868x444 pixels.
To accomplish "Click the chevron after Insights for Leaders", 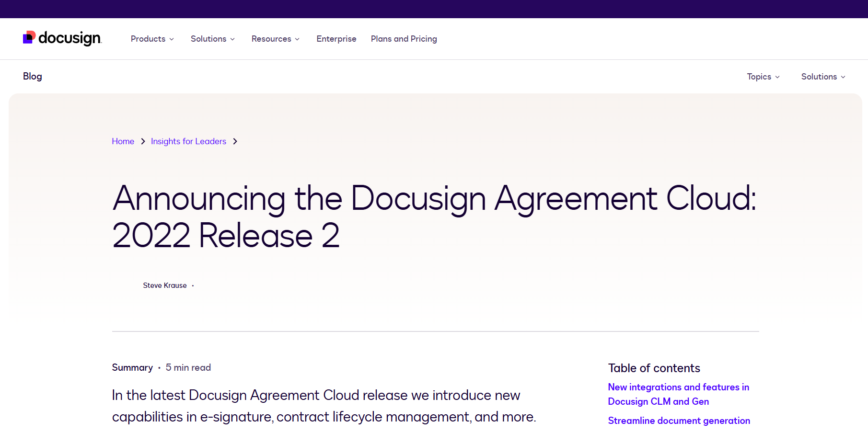I will pyautogui.click(x=235, y=141).
